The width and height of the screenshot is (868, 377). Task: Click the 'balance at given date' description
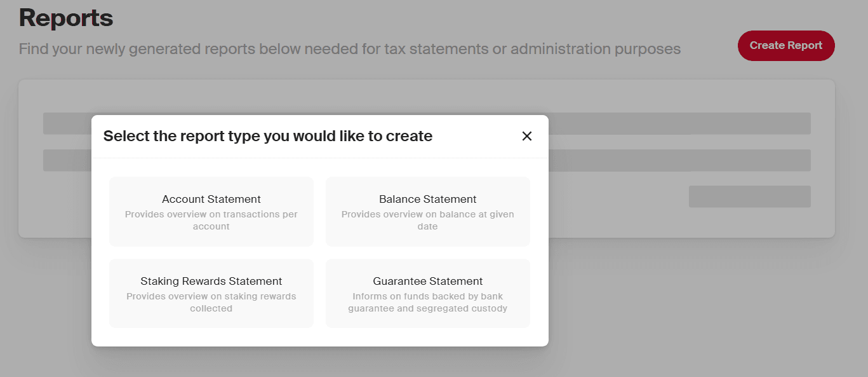coord(427,221)
